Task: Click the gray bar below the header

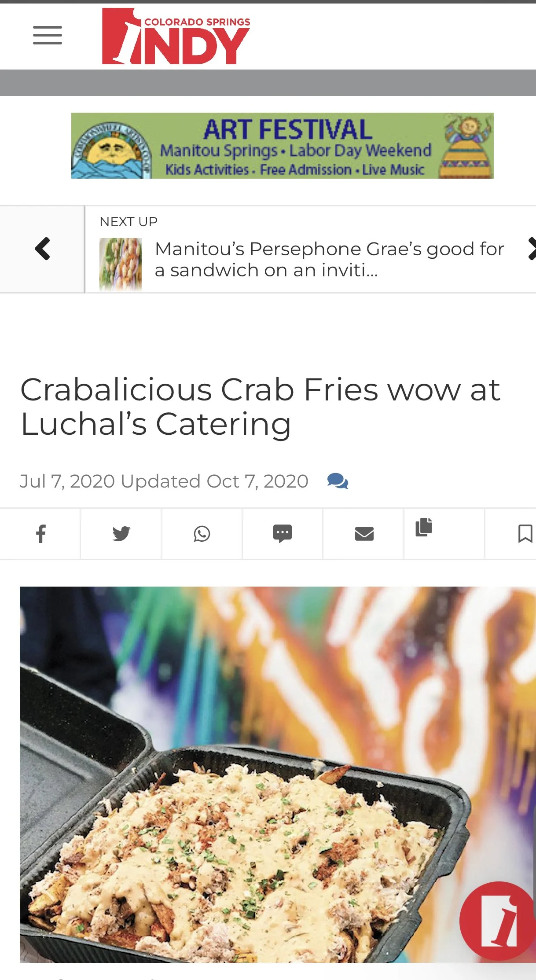Action: point(268,83)
